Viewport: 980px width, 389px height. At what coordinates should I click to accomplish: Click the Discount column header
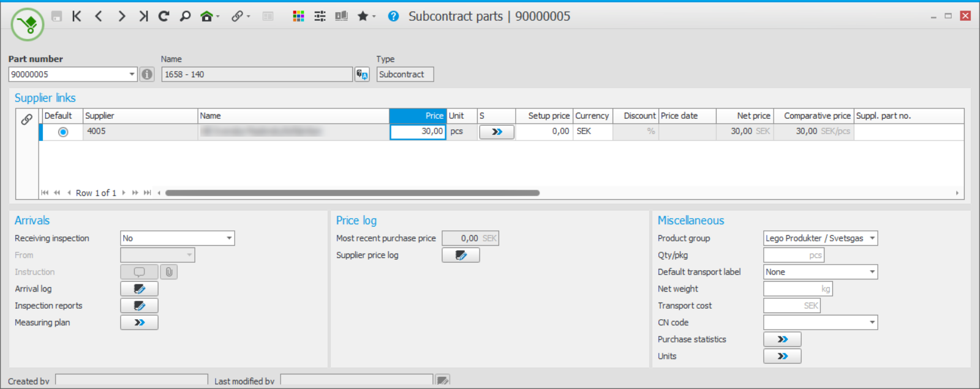pyautogui.click(x=636, y=116)
